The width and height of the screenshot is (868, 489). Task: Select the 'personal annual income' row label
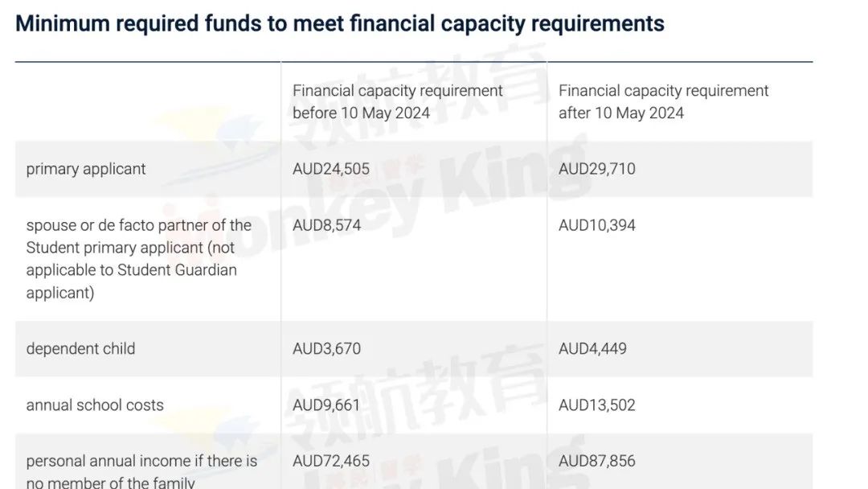[141, 471]
